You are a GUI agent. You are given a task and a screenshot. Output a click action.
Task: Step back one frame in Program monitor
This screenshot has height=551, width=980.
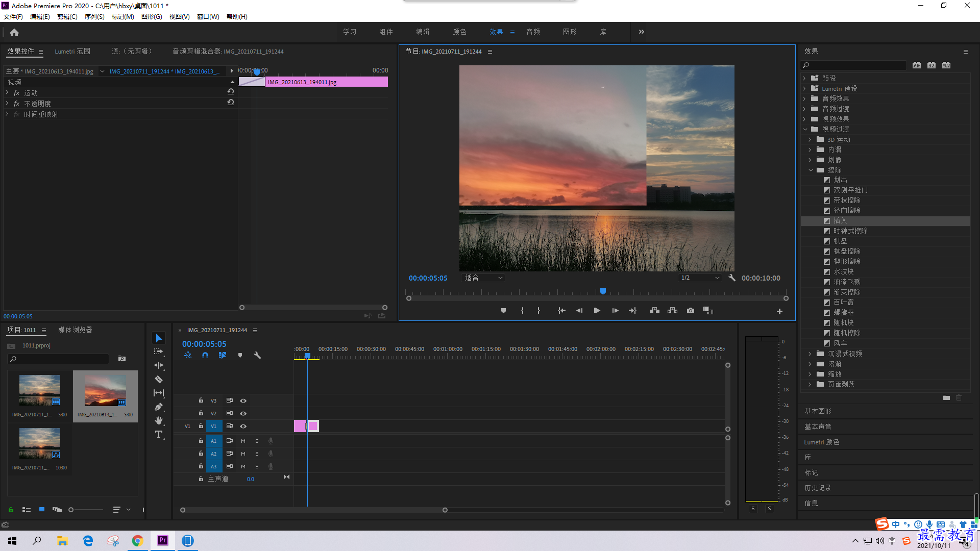[x=579, y=311]
